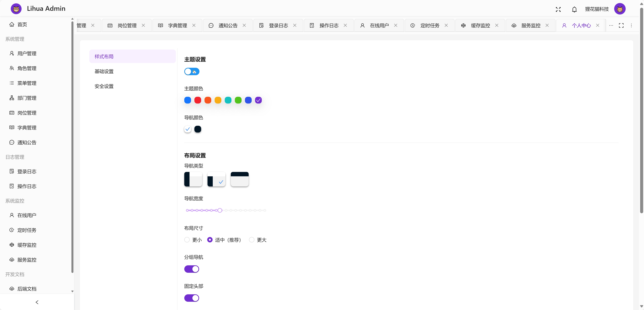
Task: Collapse the sidebar with the left chevron
Action: tap(37, 302)
